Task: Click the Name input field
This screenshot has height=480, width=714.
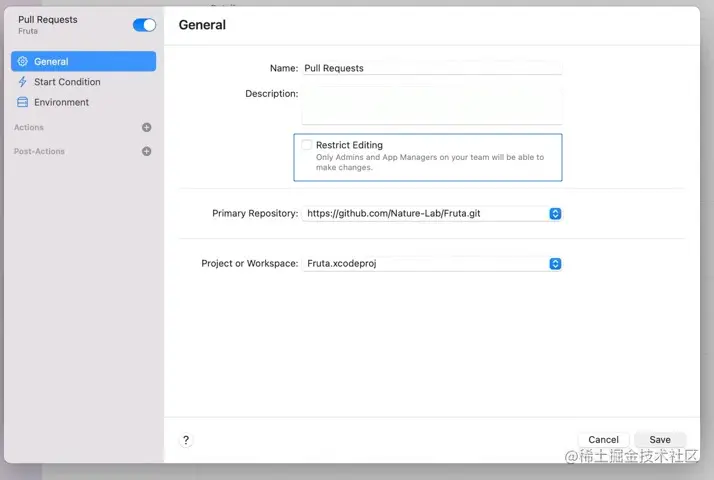Action: (432, 68)
